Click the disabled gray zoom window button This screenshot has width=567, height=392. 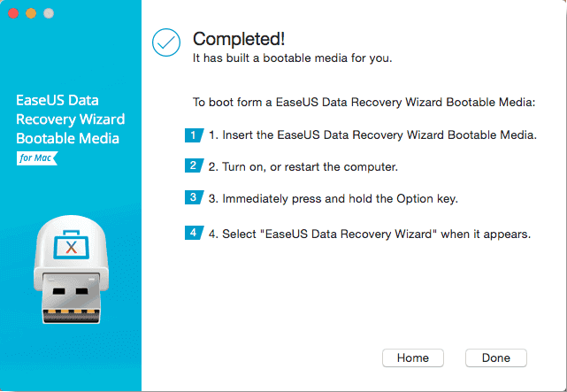(x=49, y=13)
